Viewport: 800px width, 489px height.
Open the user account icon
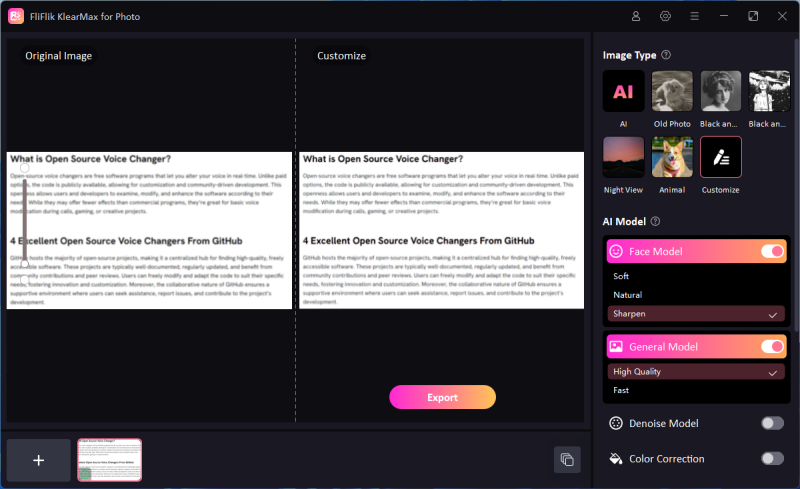[636, 16]
